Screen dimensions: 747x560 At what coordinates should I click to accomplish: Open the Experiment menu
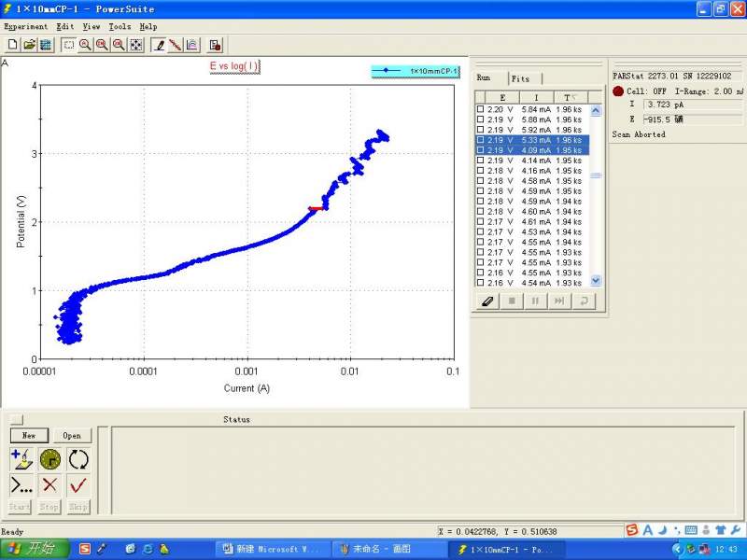click(x=26, y=27)
